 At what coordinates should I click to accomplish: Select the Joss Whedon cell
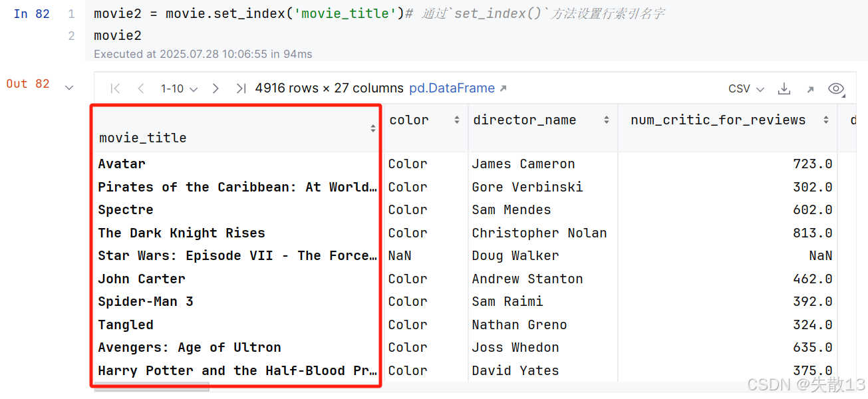[515, 347]
